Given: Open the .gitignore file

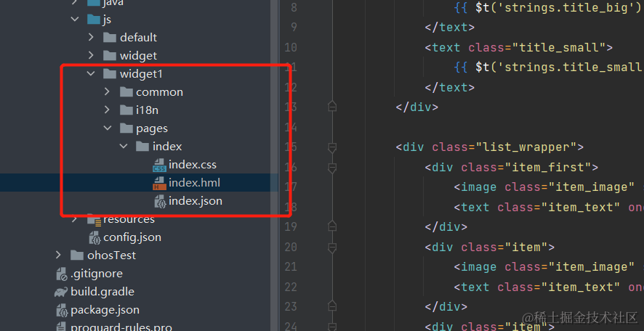Looking at the screenshot, I should (97, 274).
